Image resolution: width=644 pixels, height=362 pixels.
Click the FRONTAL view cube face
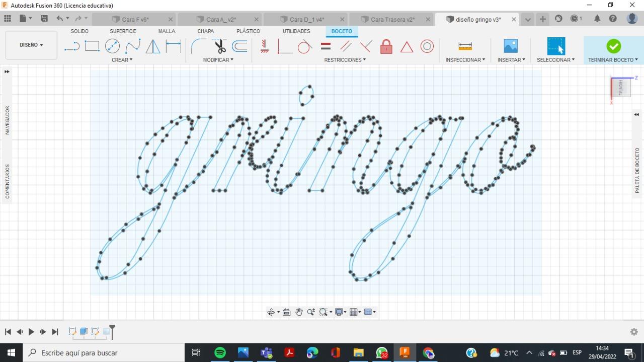(621, 87)
